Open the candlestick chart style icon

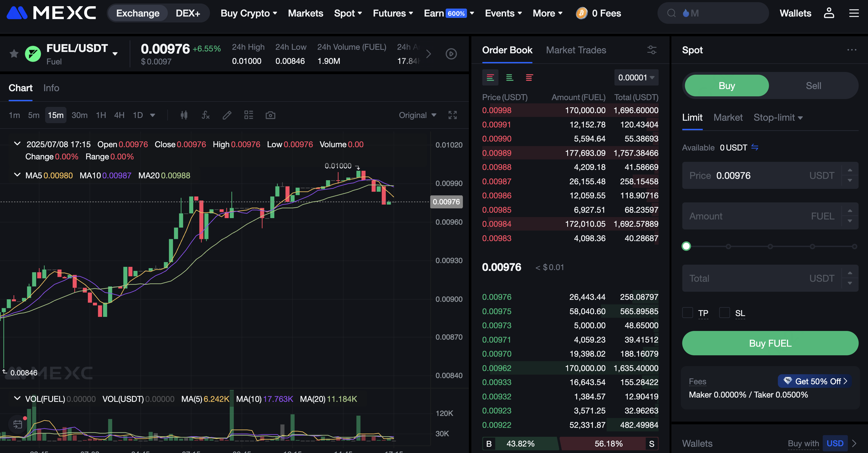click(x=184, y=115)
